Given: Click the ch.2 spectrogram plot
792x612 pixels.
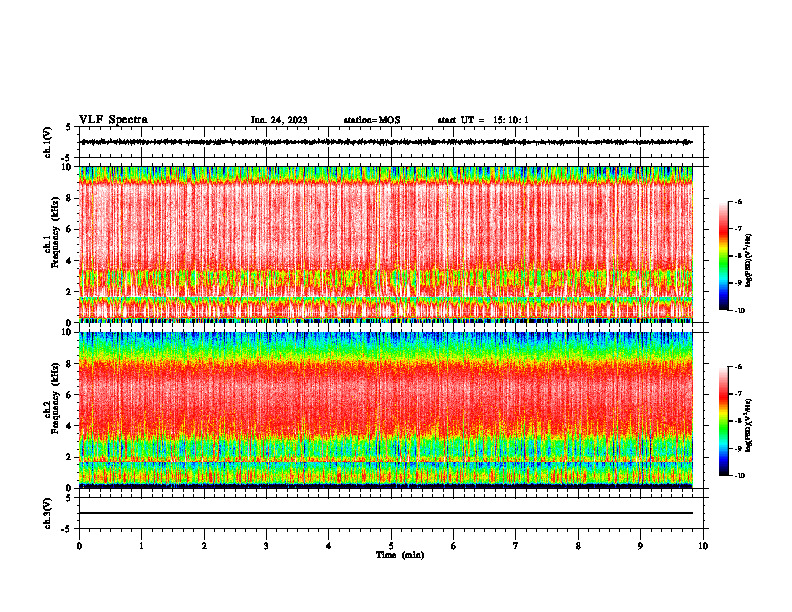Looking at the screenshot, I should tap(386, 410).
